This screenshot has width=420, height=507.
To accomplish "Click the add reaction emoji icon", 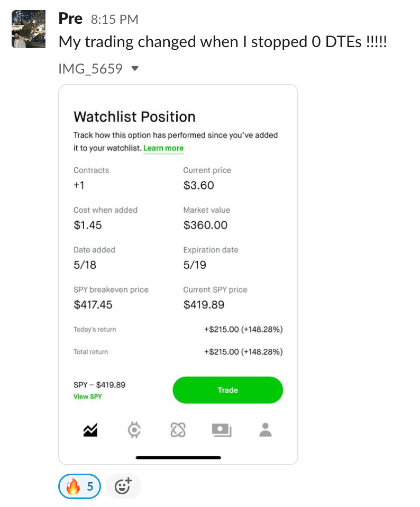I will pyautogui.click(x=123, y=486).
